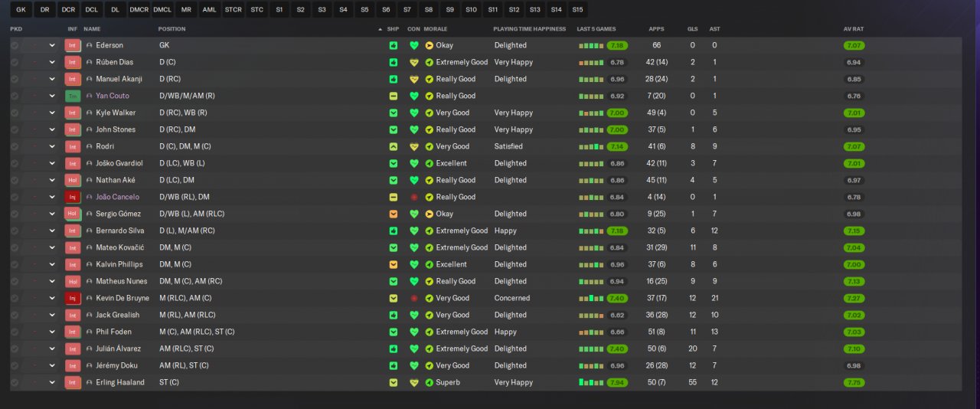This screenshot has width=980, height=409.
Task: Open Jérémy Doku's position selection dropdown
Action: pos(52,365)
